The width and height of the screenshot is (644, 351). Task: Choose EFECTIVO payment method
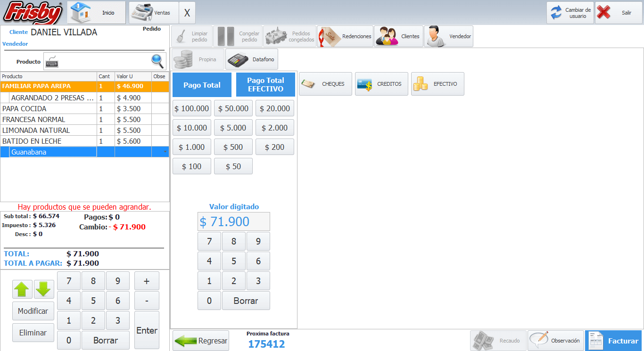pos(438,84)
